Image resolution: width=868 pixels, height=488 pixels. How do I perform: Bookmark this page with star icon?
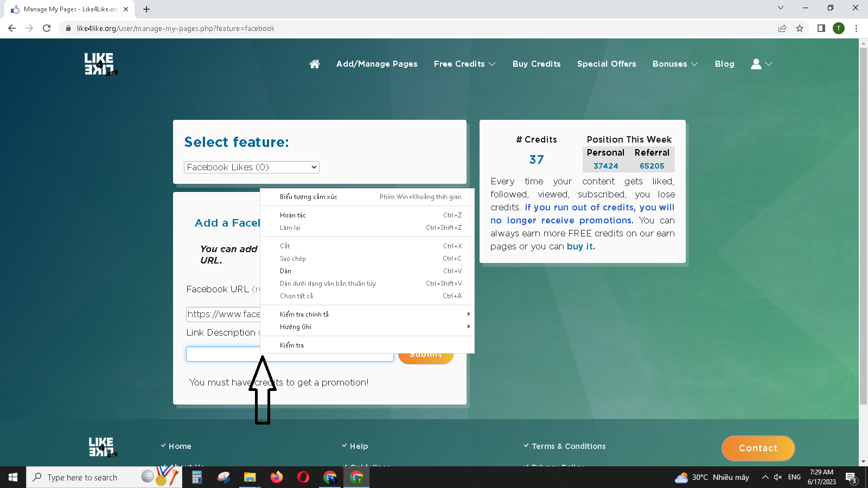click(x=800, y=28)
